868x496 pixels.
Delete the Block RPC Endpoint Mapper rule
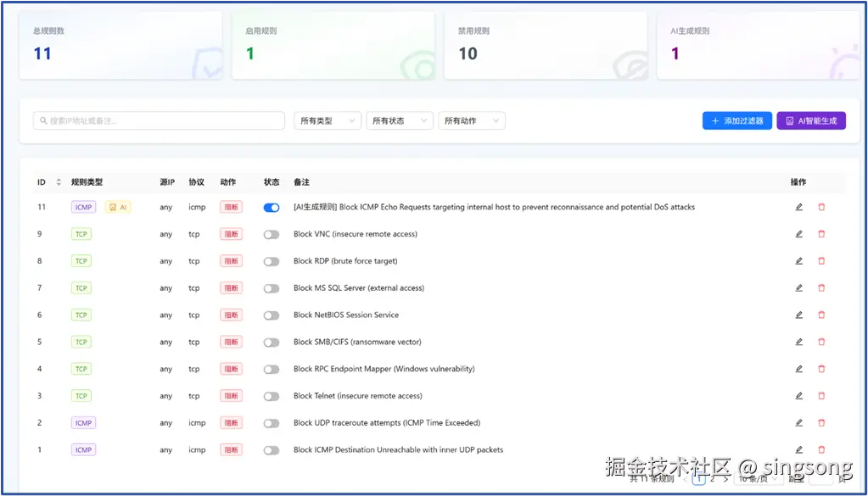tap(821, 369)
